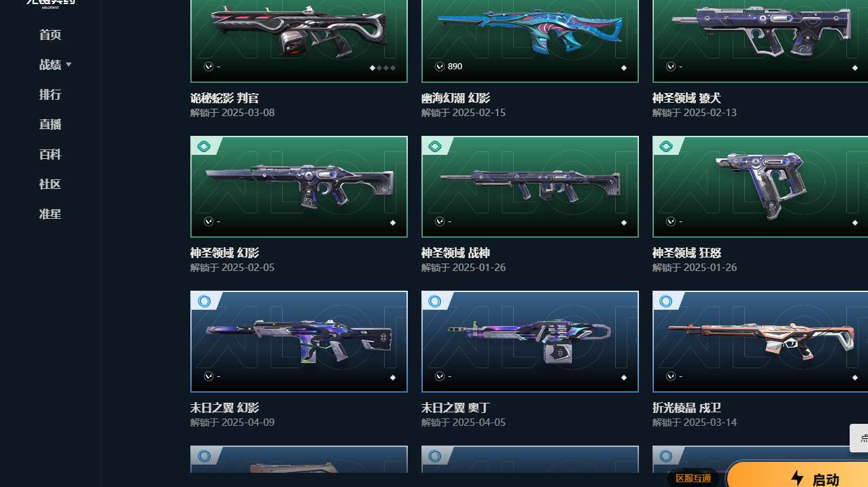The height and width of the screenshot is (487, 868).
Task: Click green tier icon on 神圣领域 战神
Action: [435, 146]
